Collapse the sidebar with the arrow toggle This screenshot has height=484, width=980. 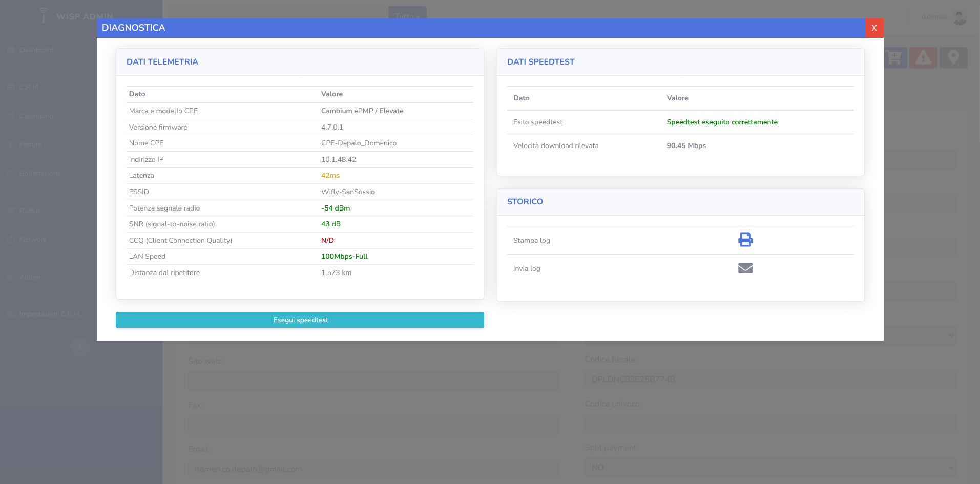[80, 347]
